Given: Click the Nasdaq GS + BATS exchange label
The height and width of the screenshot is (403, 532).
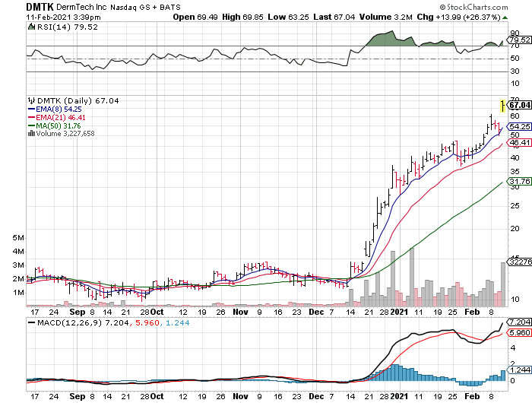Looking at the screenshot, I should coord(145,7).
